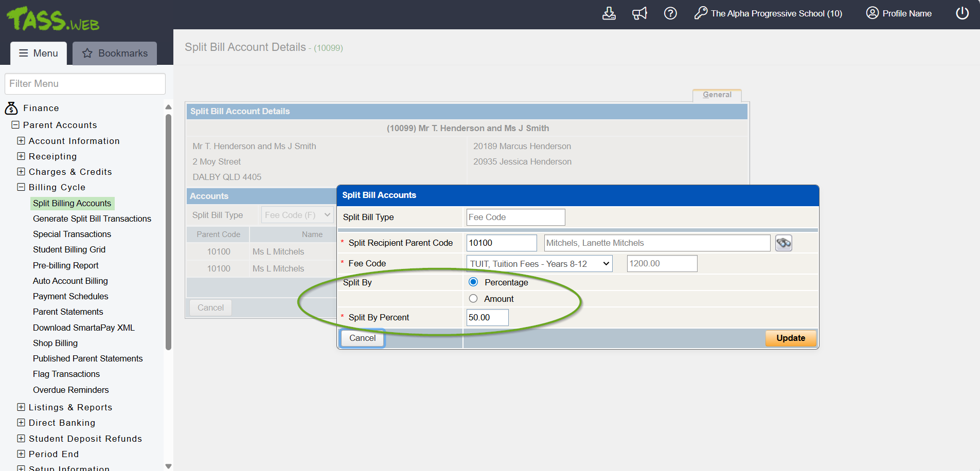Select the Amount radio button

pyautogui.click(x=473, y=299)
